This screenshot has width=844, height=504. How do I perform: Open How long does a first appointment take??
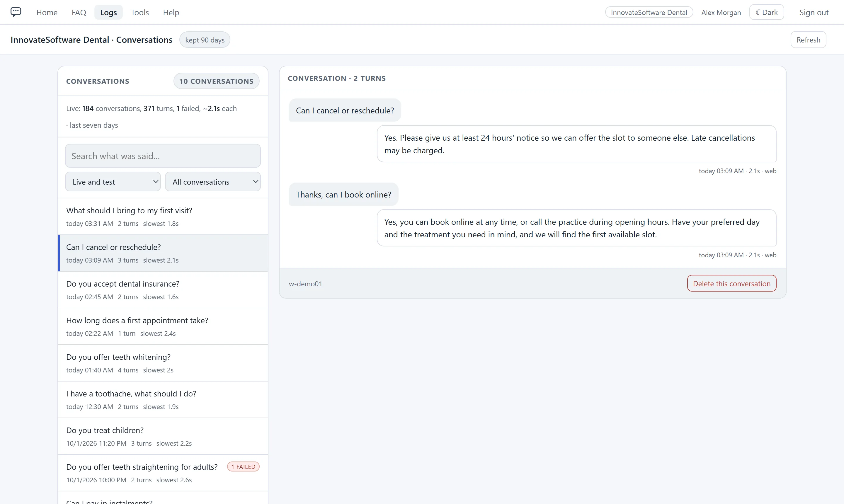[x=163, y=326]
